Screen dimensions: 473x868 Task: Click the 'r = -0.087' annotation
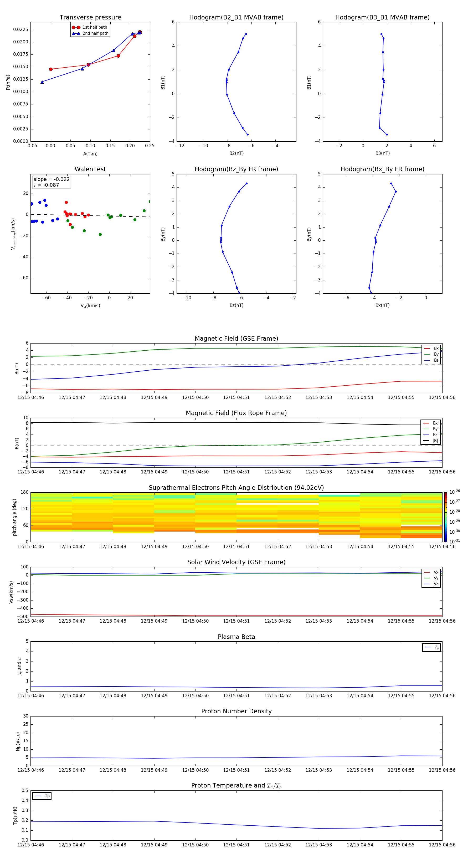47,185
